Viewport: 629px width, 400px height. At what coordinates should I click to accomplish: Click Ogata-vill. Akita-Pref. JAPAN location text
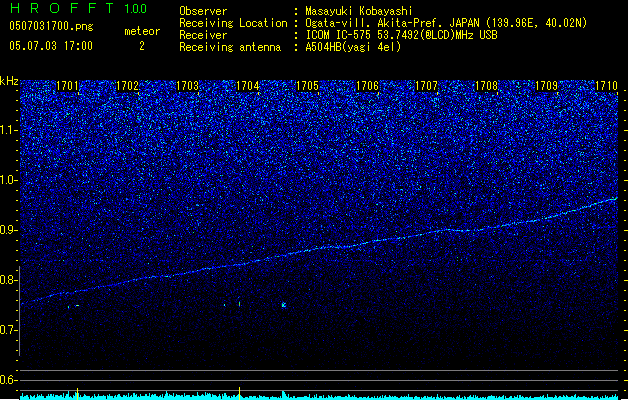click(x=446, y=23)
